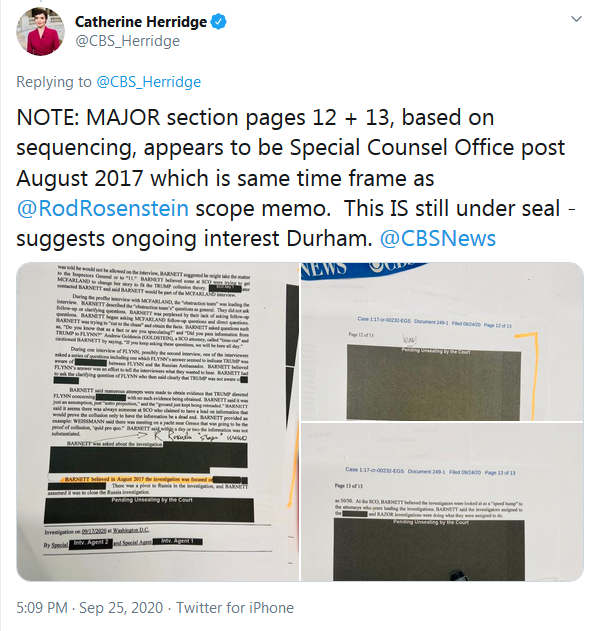Image resolution: width=595 pixels, height=631 pixels.
Task: Open the @CBSNews mention
Action: (x=438, y=239)
